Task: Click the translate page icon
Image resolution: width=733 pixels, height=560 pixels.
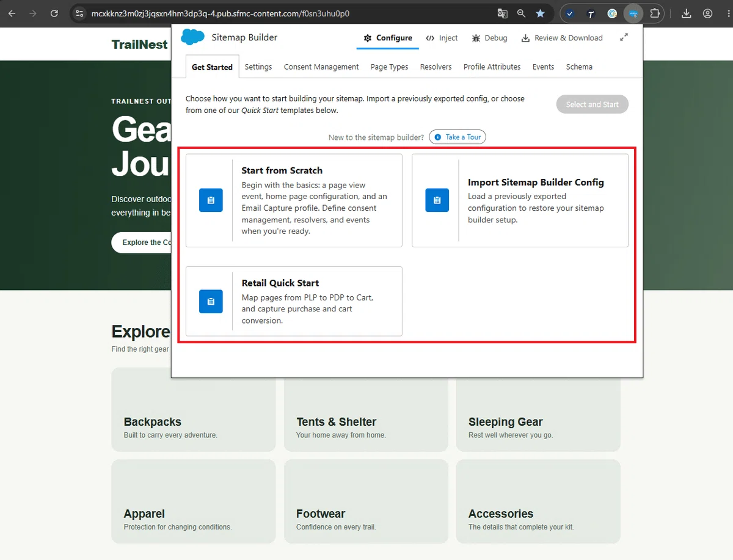Action: [502, 13]
